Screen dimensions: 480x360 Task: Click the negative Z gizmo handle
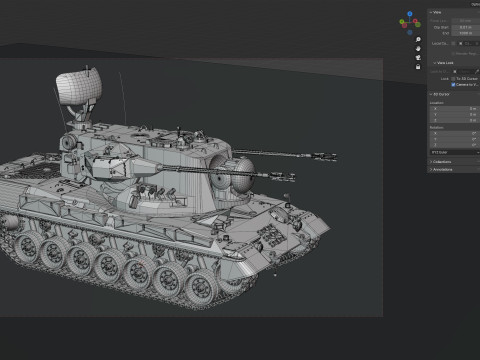[x=410, y=32]
